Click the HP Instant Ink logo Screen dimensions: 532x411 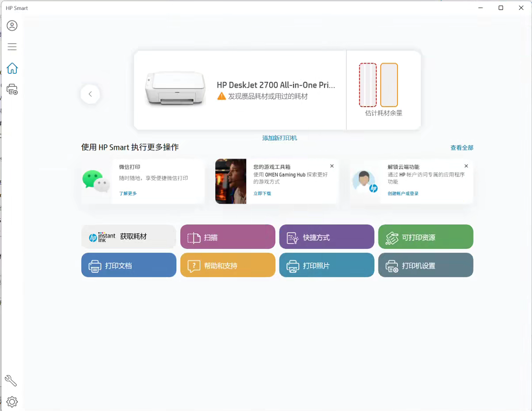102,237
